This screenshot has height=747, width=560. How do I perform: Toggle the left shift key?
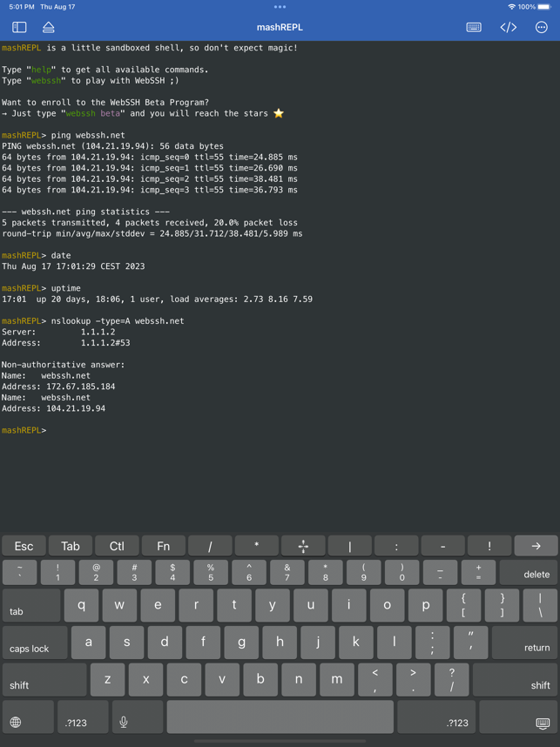point(44,680)
